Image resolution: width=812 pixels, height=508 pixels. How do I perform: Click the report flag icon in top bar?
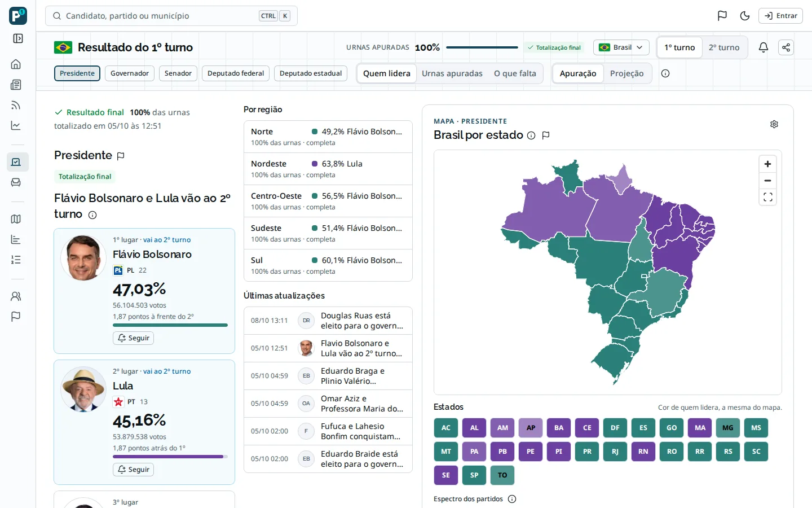click(x=722, y=16)
